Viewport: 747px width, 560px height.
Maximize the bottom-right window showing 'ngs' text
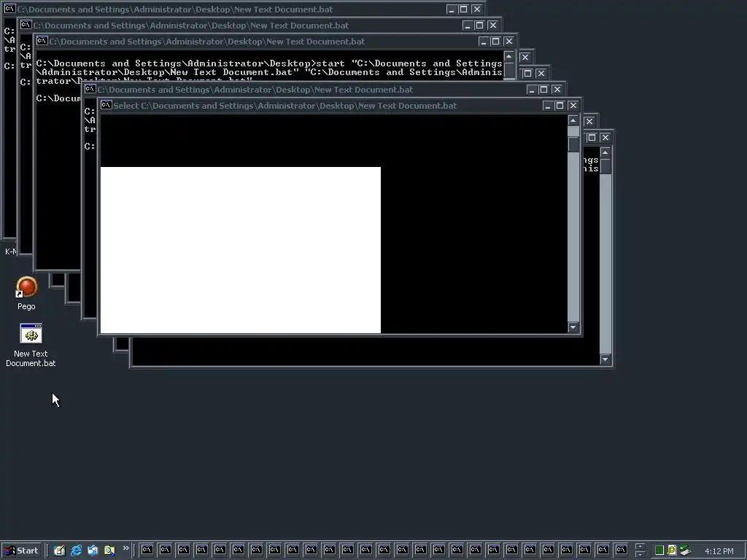pos(592,138)
